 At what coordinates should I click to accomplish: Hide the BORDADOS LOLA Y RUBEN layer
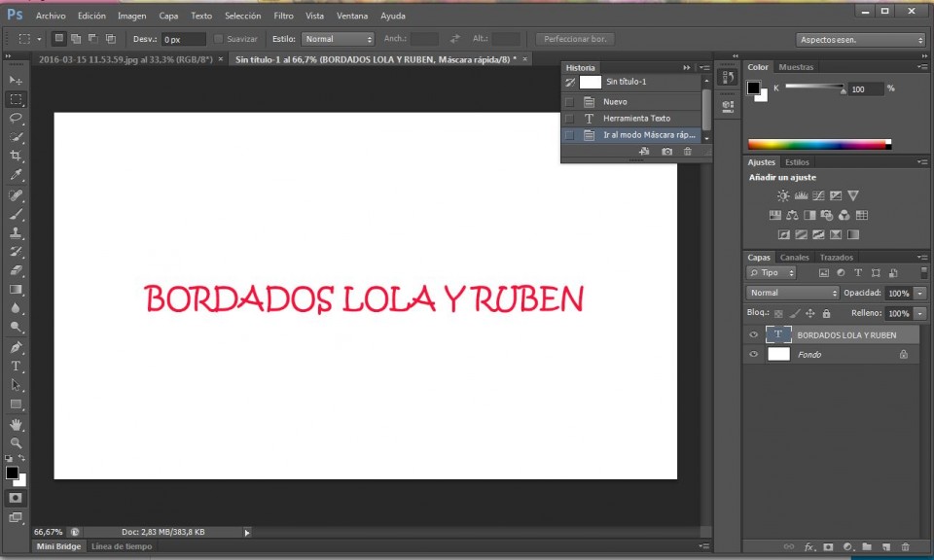click(x=753, y=335)
